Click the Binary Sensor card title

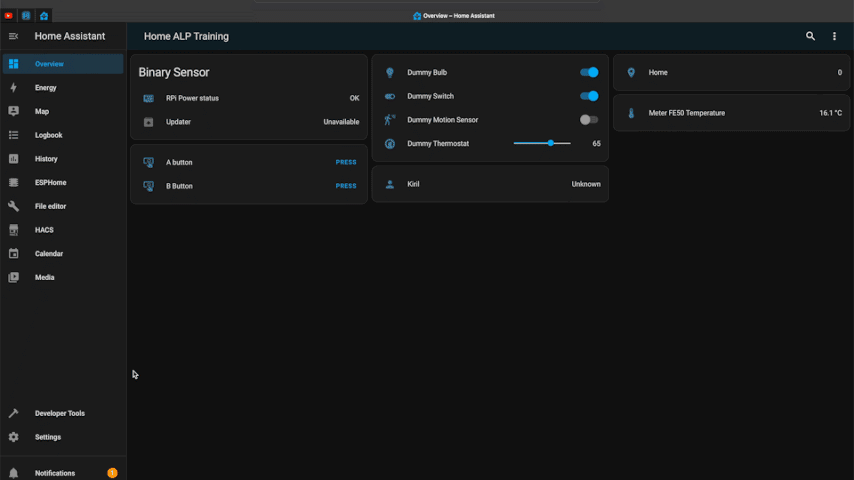pyautogui.click(x=174, y=72)
